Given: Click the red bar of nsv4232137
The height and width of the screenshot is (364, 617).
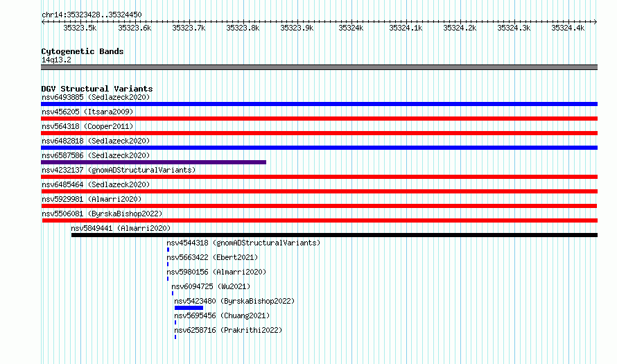Looking at the screenshot, I should point(319,177).
